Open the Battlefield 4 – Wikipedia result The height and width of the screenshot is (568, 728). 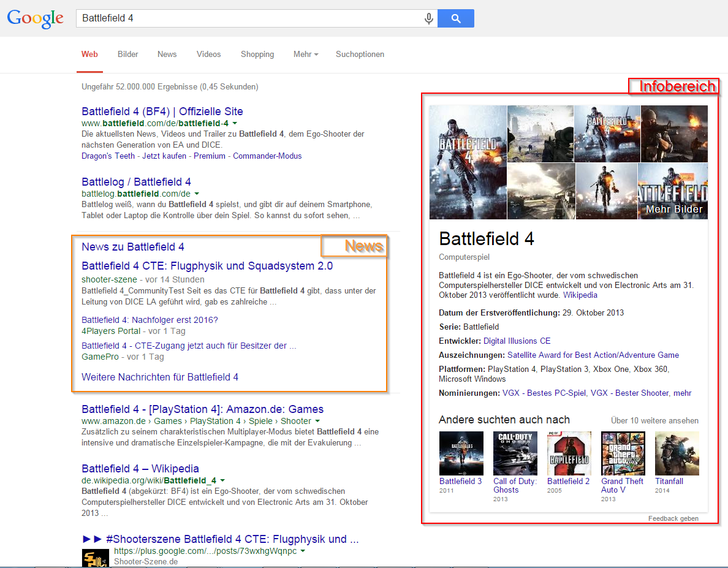pos(140,469)
